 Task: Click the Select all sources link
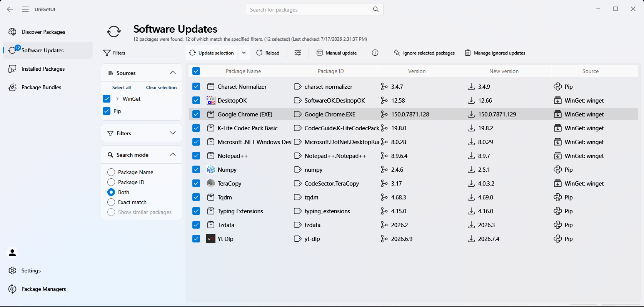[122, 88]
